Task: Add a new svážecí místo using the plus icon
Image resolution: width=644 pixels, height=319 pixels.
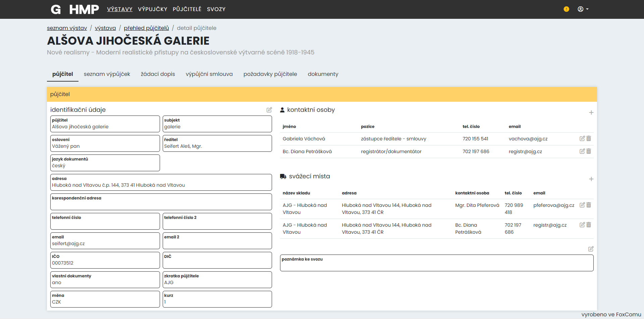Action: tap(591, 179)
